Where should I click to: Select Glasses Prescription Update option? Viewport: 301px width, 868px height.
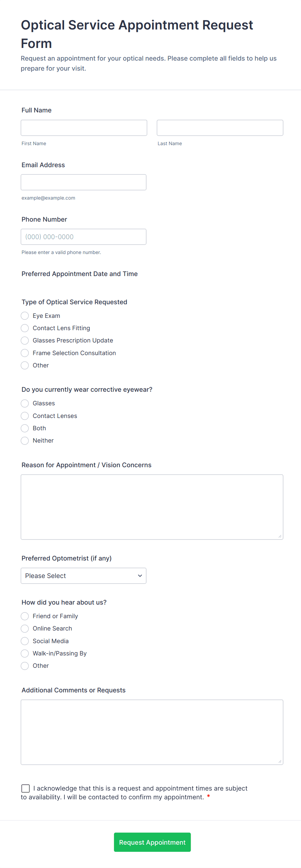click(x=25, y=340)
